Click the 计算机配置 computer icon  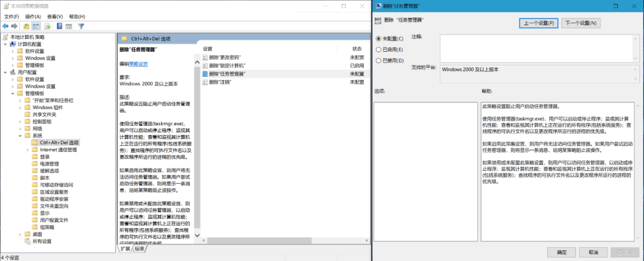[13, 44]
